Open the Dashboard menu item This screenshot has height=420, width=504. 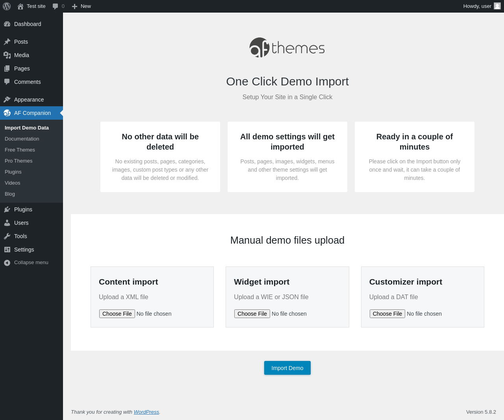[x=31, y=24]
